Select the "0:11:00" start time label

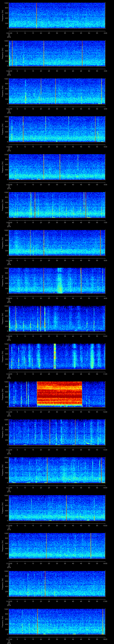pyautogui.click(x=9, y=412)
